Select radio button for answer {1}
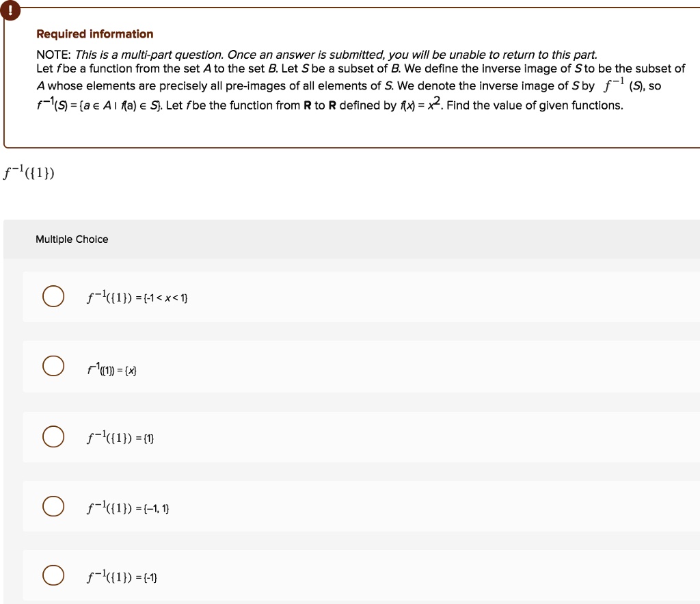 [53, 436]
